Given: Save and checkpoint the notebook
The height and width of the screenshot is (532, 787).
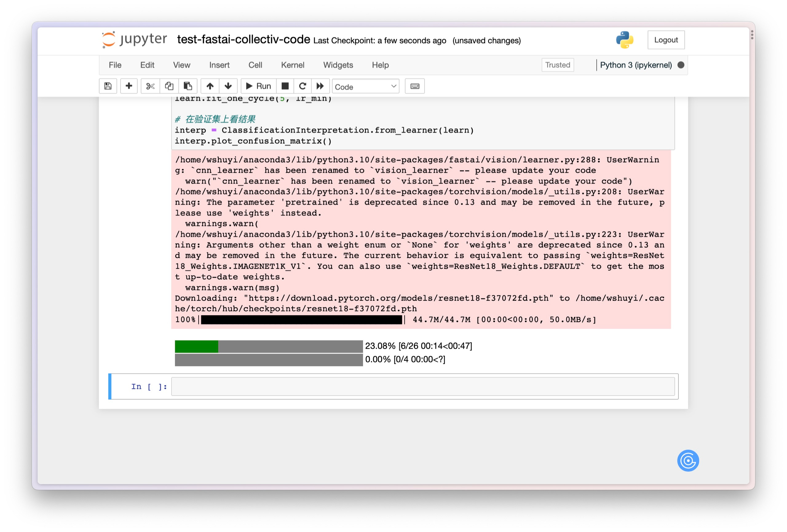Looking at the screenshot, I should tap(108, 86).
